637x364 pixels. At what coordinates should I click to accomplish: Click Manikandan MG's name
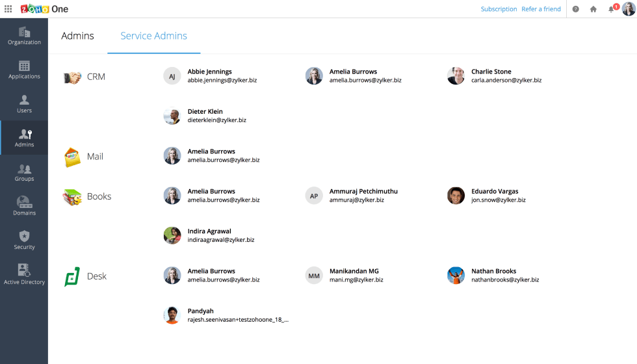click(354, 271)
